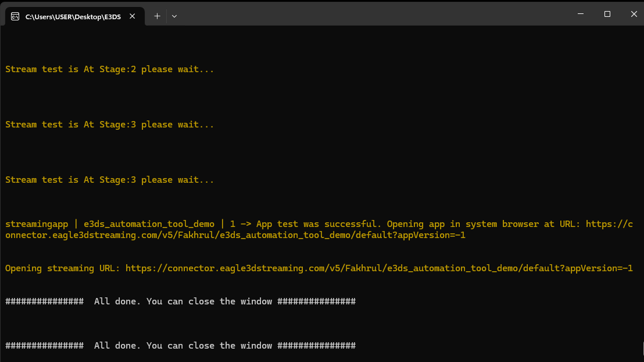Viewport: 644px width, 362px height.
Task: Select the terminal app icon in the title bar
Action: tap(15, 16)
